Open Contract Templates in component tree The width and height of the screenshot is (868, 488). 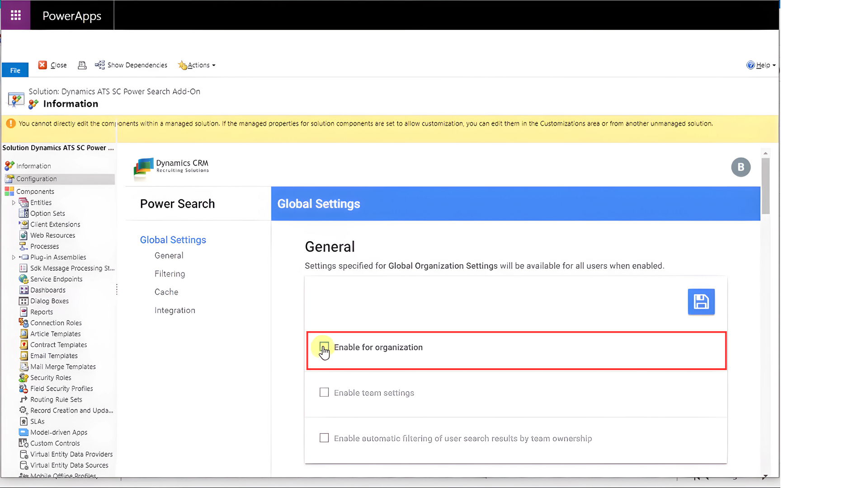click(x=59, y=345)
